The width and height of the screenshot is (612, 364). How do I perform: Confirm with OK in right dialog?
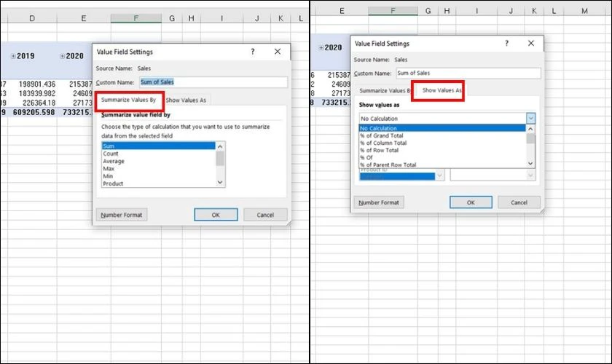[471, 202]
